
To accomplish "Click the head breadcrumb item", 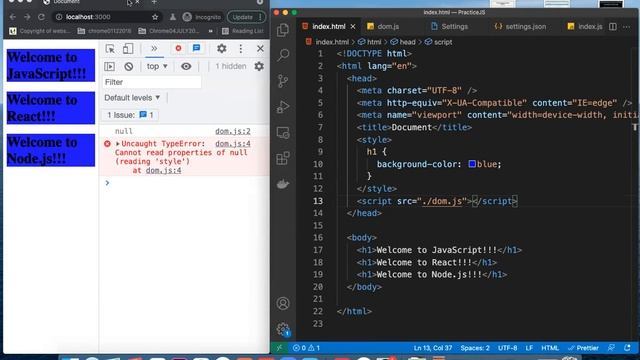I will (x=403, y=42).
